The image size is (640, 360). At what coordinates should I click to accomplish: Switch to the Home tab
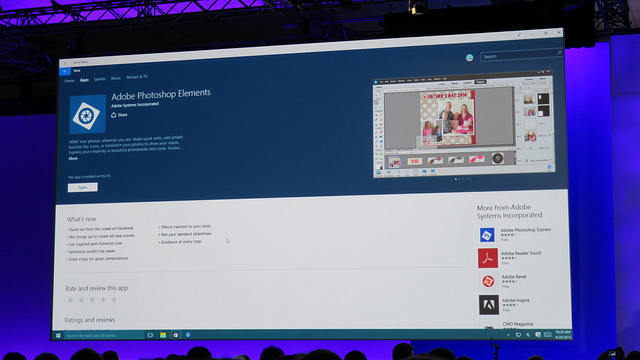(69, 81)
